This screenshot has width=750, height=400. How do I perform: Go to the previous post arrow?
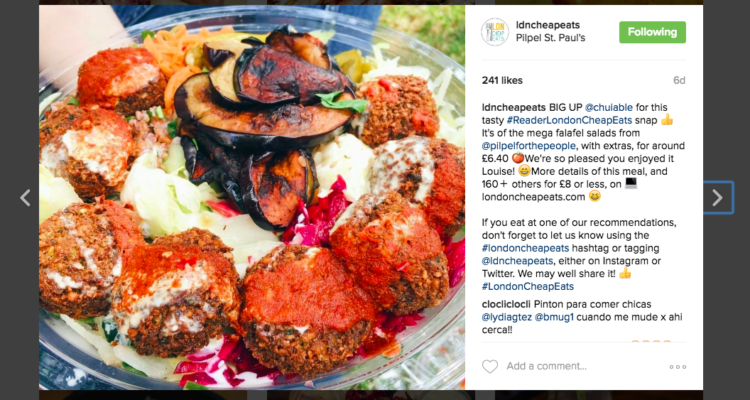pyautogui.click(x=25, y=198)
